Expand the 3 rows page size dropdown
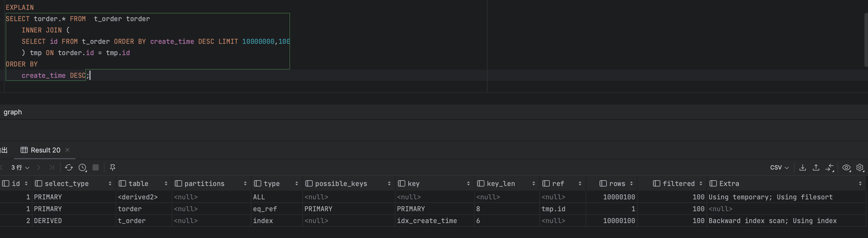Viewport: 868px width, 238px height. [20, 167]
